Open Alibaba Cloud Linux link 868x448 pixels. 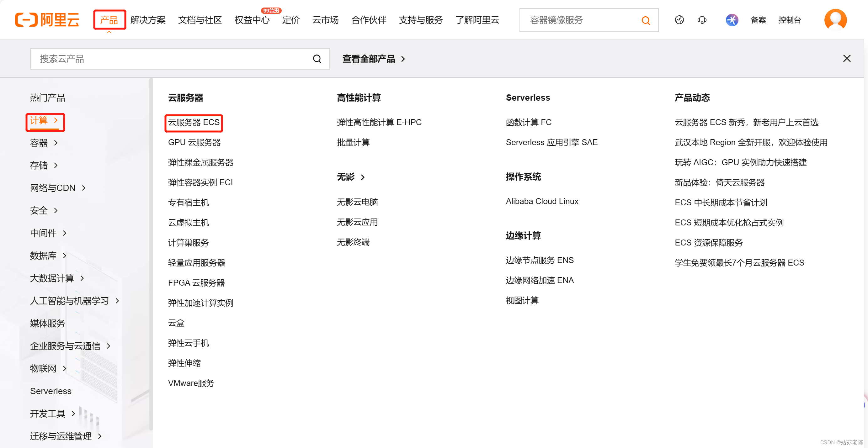[x=542, y=202]
